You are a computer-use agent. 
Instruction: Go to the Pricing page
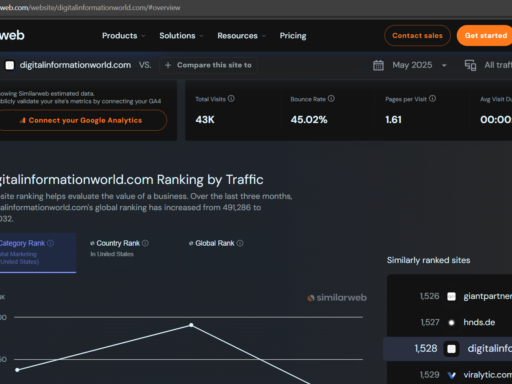tap(293, 36)
